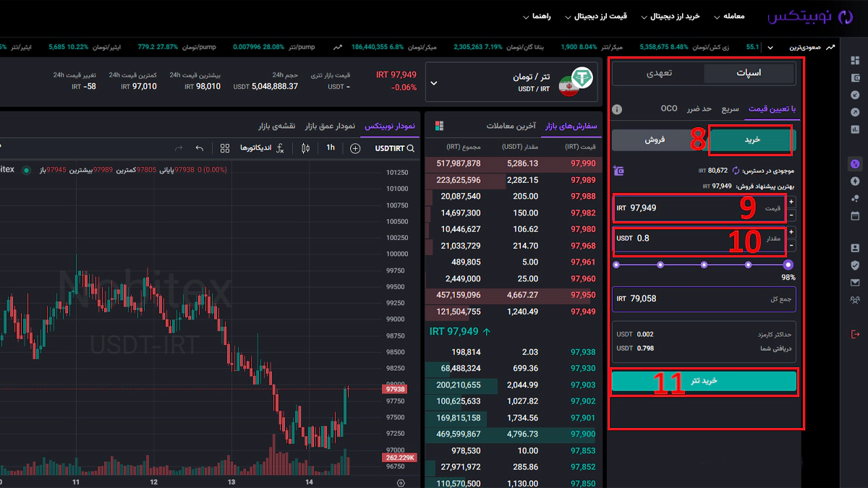Open the wallet icon in the sidebar
The width and height of the screenshot is (868, 488).
tap(855, 78)
